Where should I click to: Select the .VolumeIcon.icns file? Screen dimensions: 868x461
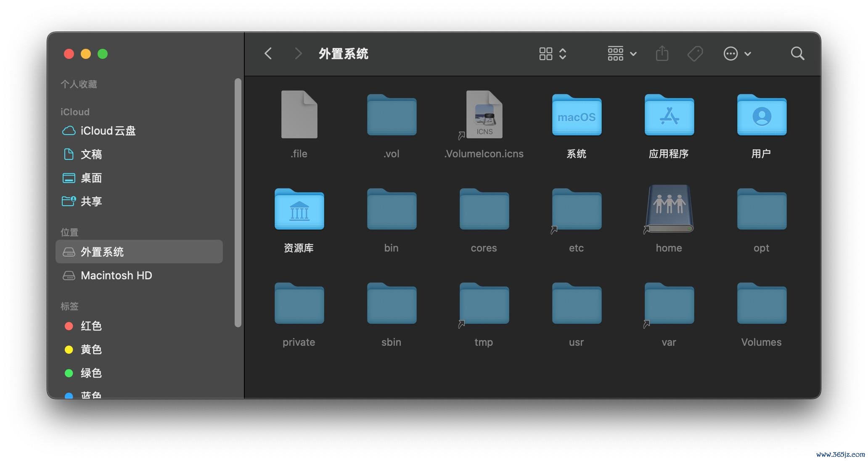point(484,114)
